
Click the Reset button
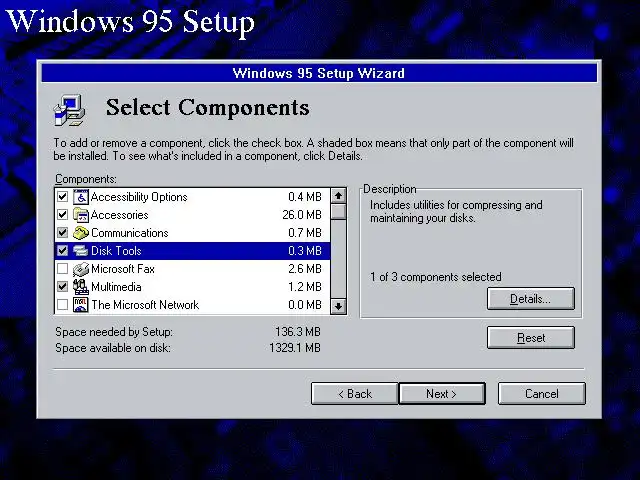[531, 338]
